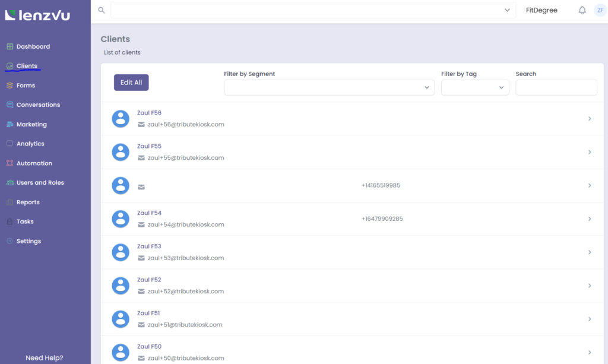Viewport: 608px width, 364px height.
Task: Click the Need Help? link
Action: point(45,358)
